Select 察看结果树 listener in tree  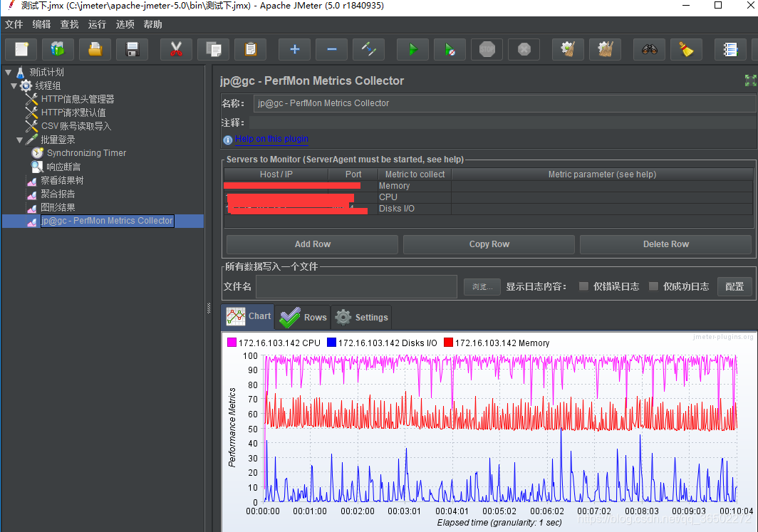pyautogui.click(x=62, y=180)
